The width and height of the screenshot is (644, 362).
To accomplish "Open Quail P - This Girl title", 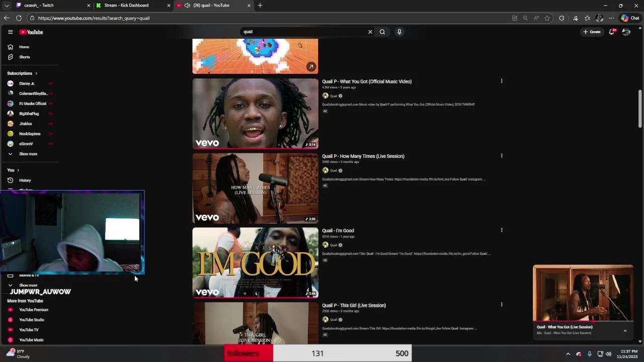I will 354,305.
